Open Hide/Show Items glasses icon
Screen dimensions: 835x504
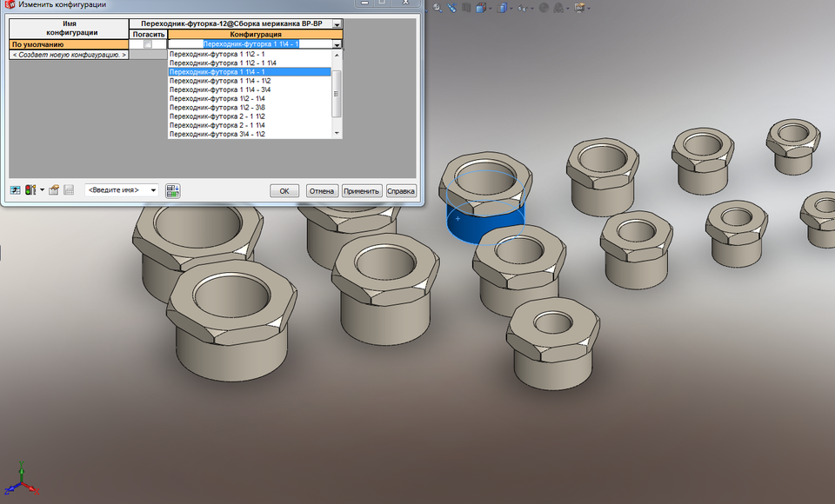pyautogui.click(x=522, y=8)
